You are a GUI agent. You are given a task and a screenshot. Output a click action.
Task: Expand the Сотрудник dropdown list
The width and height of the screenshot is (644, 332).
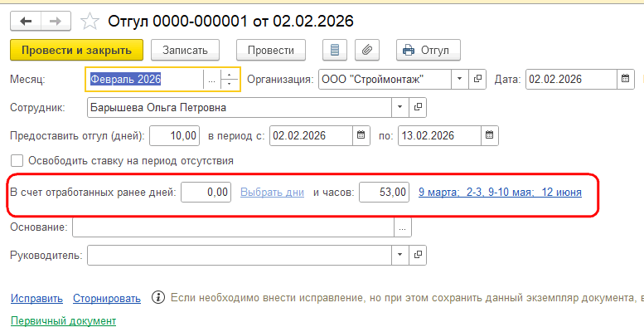399,107
